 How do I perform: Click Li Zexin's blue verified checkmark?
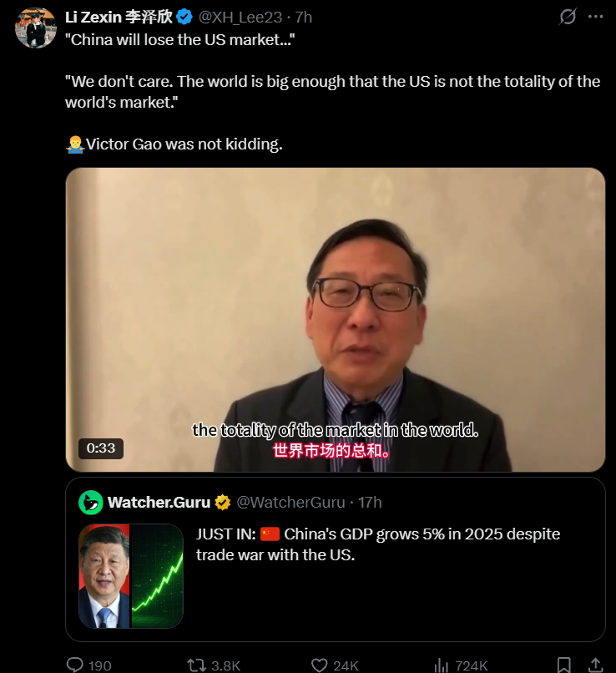(185, 18)
